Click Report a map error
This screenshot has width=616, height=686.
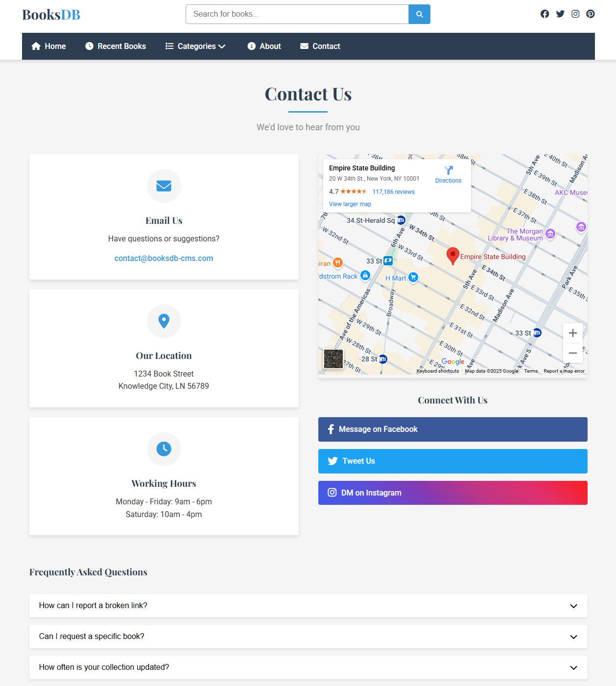click(564, 371)
